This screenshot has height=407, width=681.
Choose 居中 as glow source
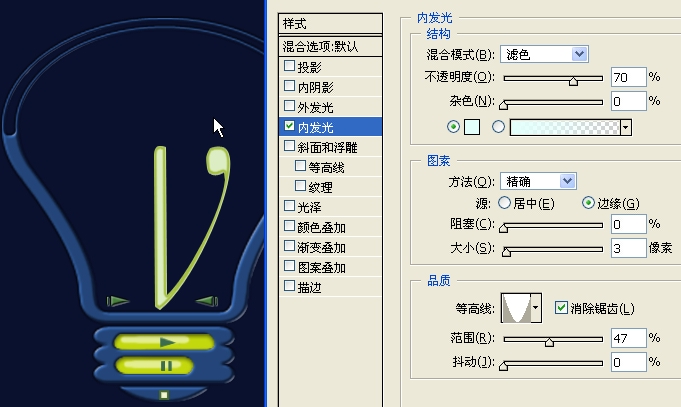click(504, 203)
